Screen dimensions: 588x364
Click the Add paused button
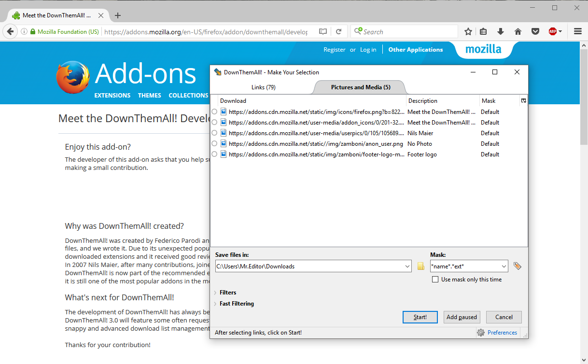coord(462,317)
